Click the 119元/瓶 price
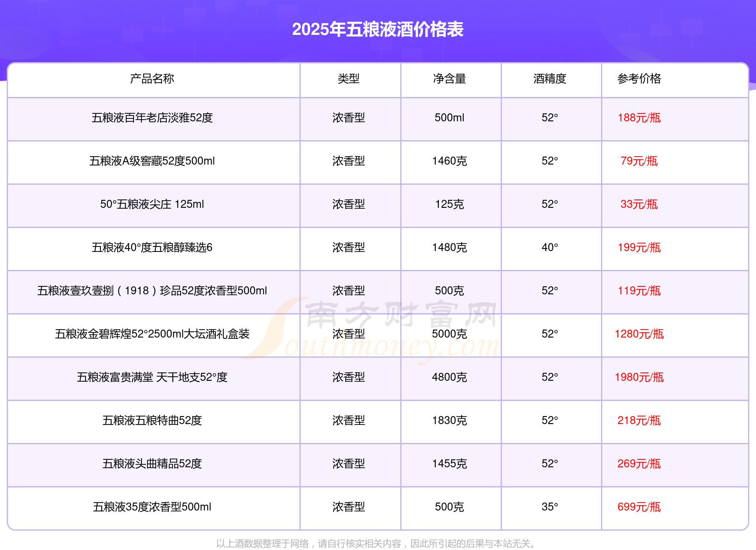Screen dimensions: 756x550 (x=639, y=291)
